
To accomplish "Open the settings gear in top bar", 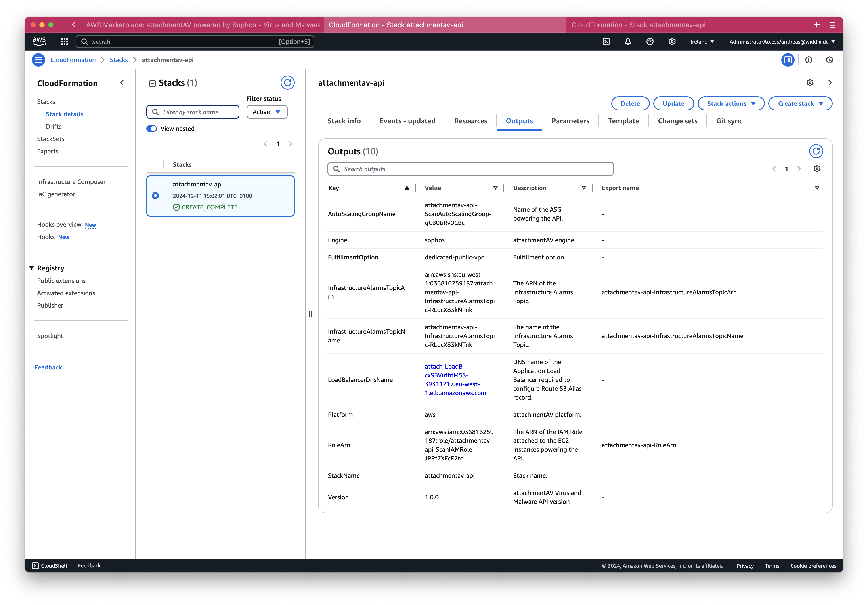I will (672, 42).
